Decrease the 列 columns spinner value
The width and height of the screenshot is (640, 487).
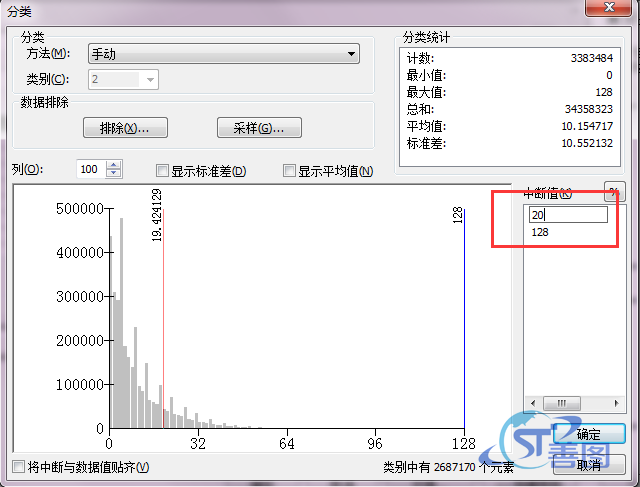pos(114,173)
